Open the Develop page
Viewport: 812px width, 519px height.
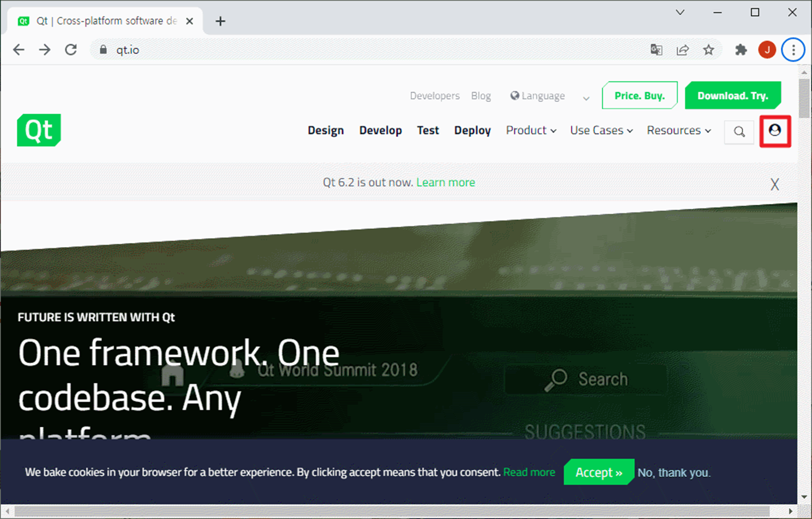380,130
